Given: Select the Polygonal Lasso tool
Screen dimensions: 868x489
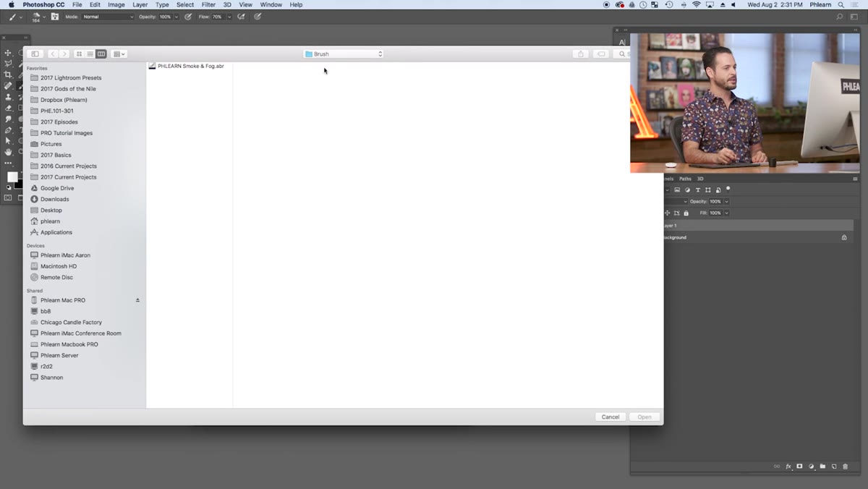Looking at the screenshot, I should pos(8,64).
